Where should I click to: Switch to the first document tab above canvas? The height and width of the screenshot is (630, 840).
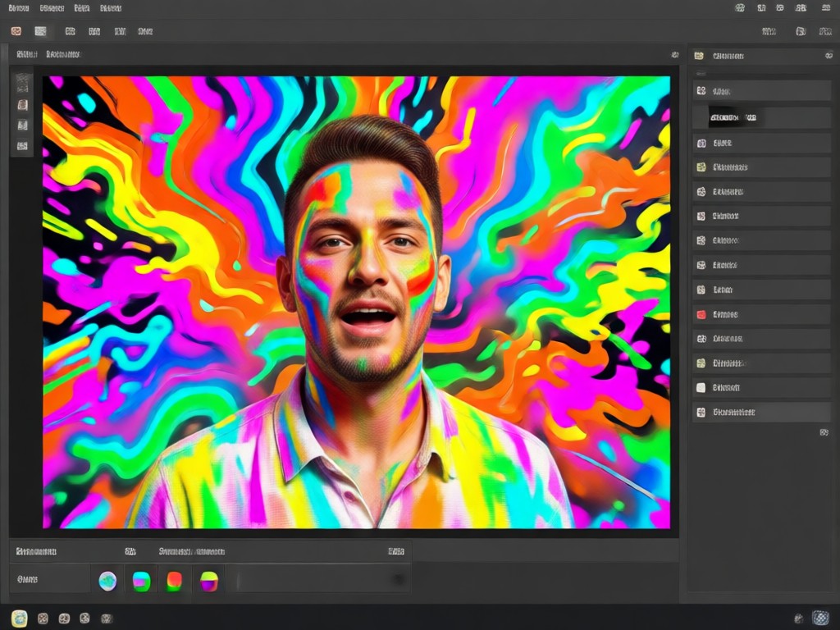[27, 54]
